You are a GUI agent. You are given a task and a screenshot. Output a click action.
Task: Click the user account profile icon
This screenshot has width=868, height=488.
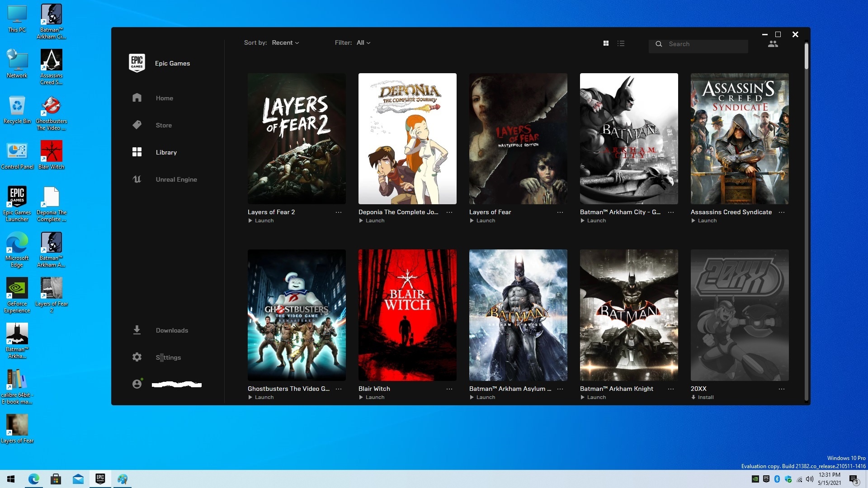137,384
